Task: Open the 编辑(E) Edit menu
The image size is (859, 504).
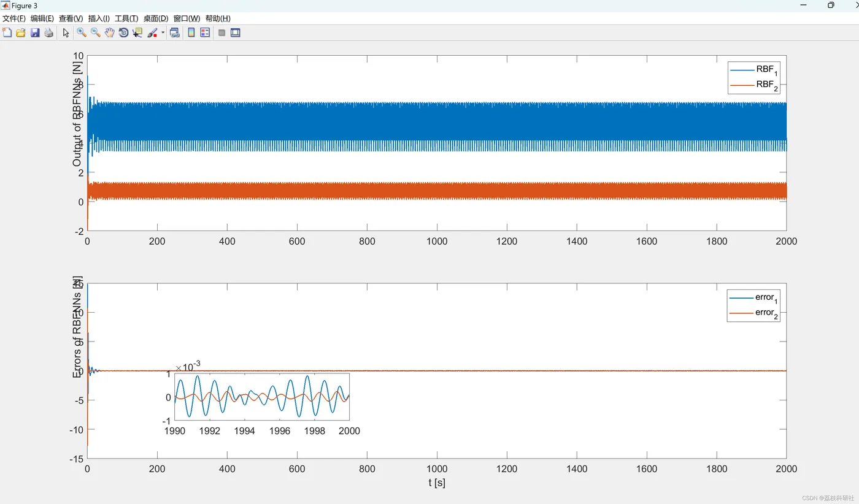Action: click(42, 18)
